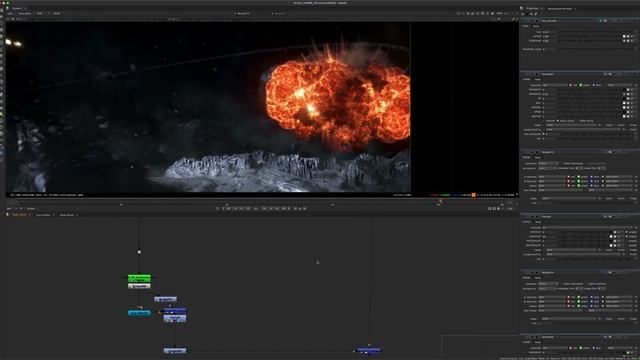Select the Properties panel tab
640x360 pixels.
click(532, 8)
